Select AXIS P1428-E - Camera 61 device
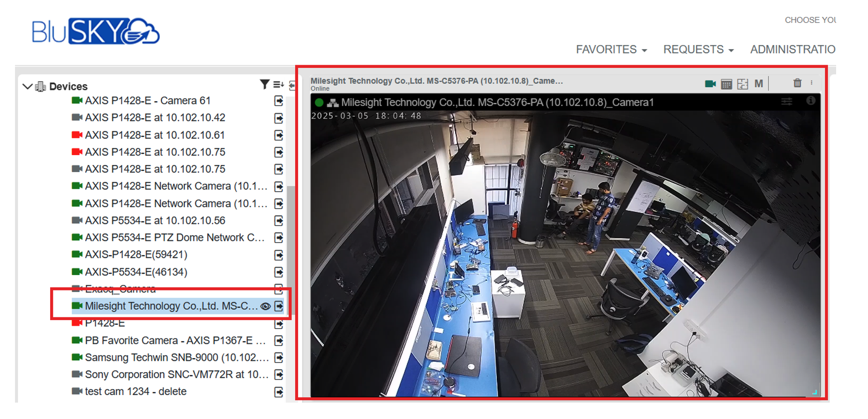 (148, 101)
